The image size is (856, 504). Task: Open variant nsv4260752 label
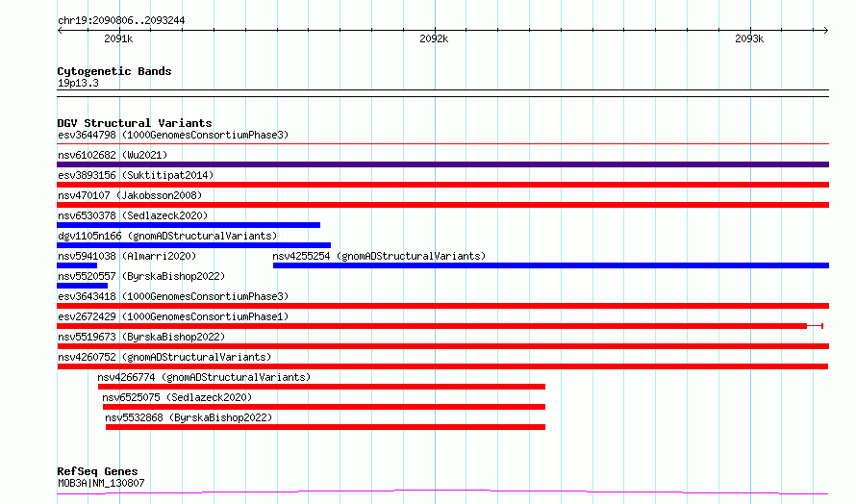(x=164, y=357)
